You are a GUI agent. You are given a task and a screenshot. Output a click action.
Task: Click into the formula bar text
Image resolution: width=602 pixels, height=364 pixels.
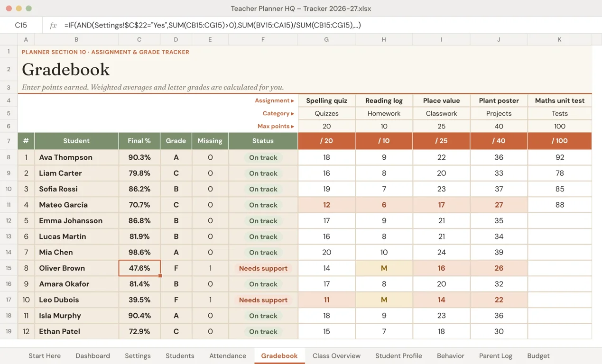point(213,25)
